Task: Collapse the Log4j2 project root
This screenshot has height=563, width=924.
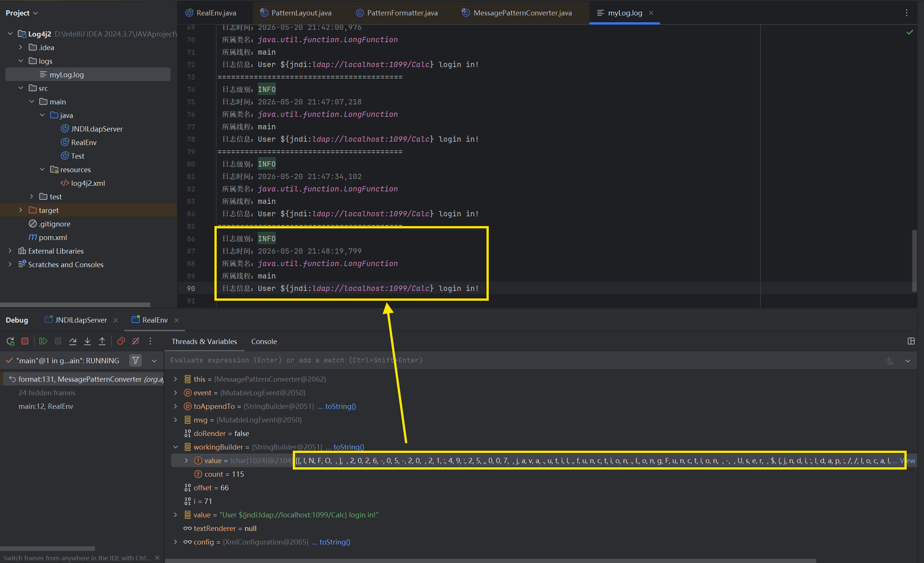Action: click(x=10, y=34)
